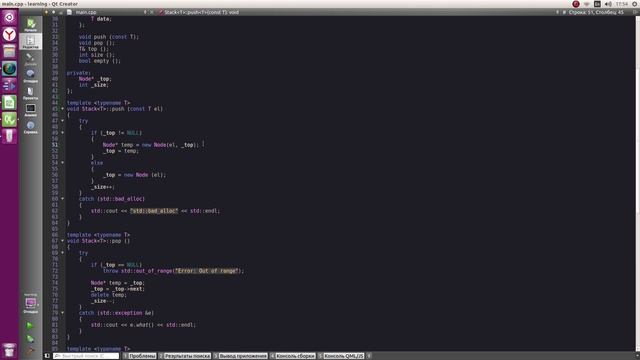Click the line with delete temp;
Screen dimensions: 640x360
109,295
